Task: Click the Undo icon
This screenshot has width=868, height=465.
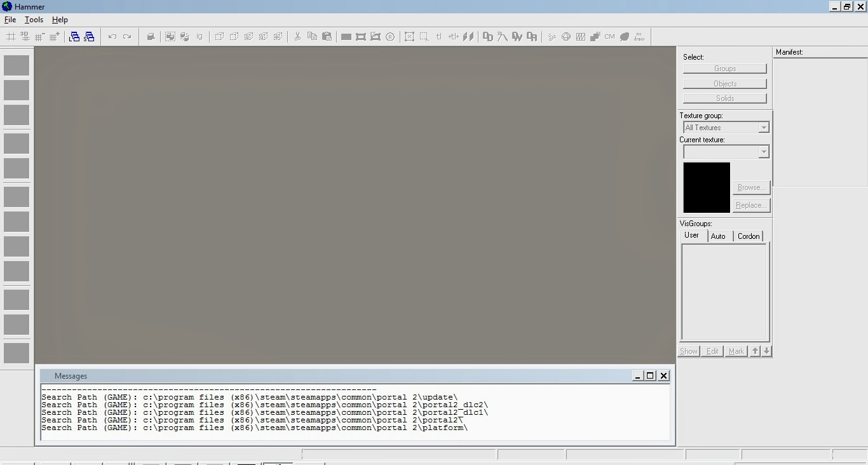Action: pos(113,36)
